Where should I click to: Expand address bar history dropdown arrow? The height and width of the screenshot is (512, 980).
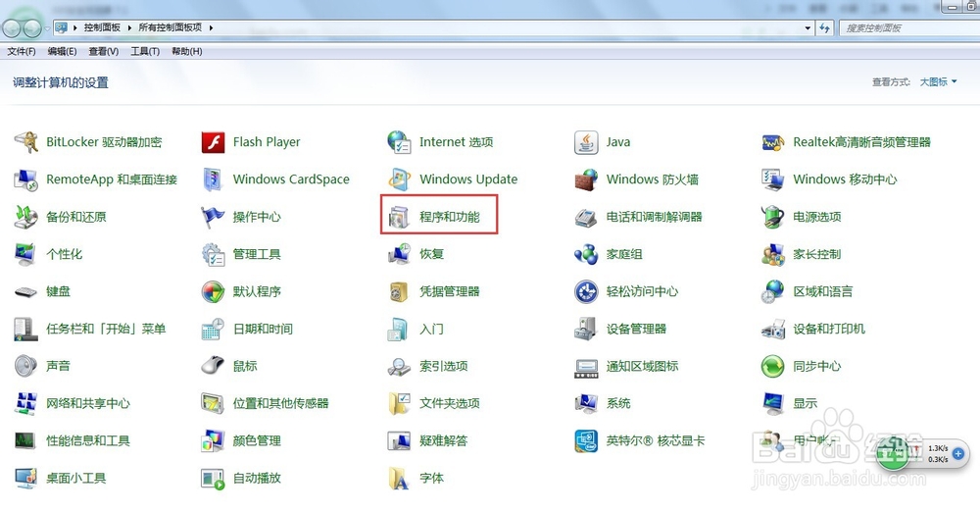click(808, 28)
